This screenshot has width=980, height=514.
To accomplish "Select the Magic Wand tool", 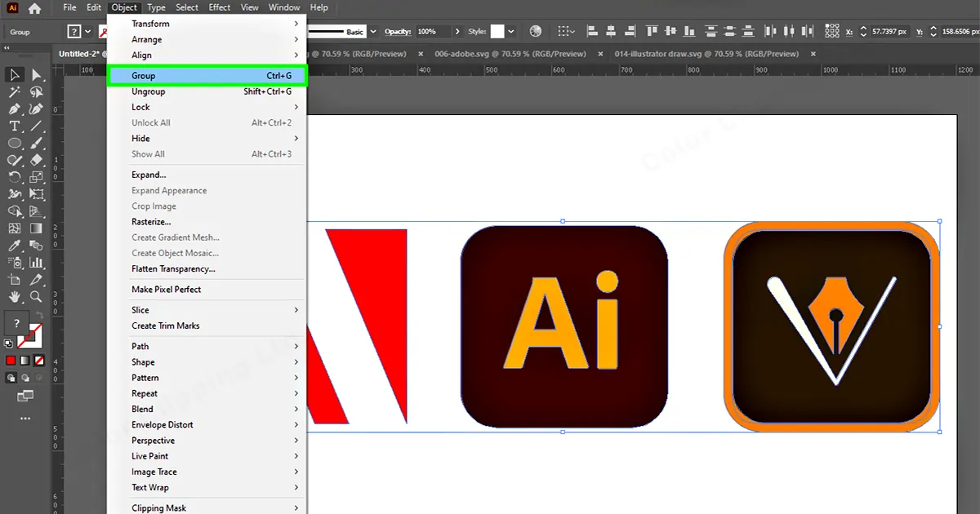I will pos(15,92).
